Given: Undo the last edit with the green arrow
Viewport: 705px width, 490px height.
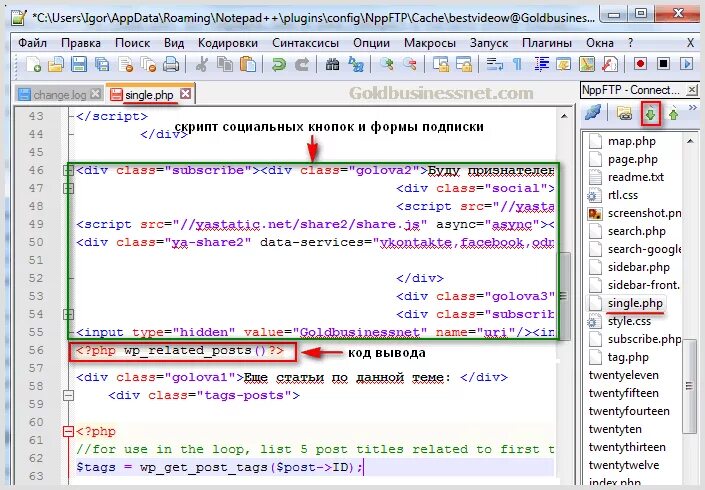Looking at the screenshot, I should pyautogui.click(x=279, y=64).
